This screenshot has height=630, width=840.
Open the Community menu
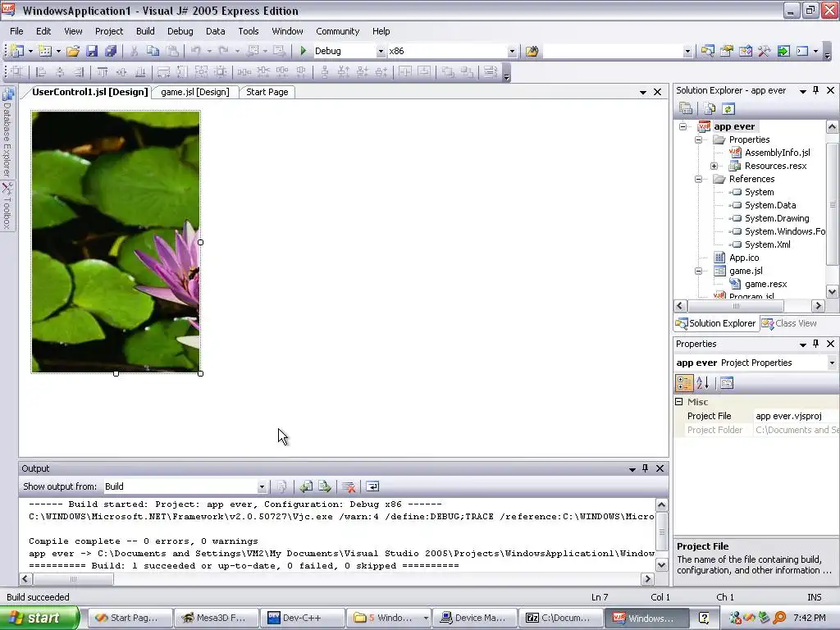(x=337, y=31)
